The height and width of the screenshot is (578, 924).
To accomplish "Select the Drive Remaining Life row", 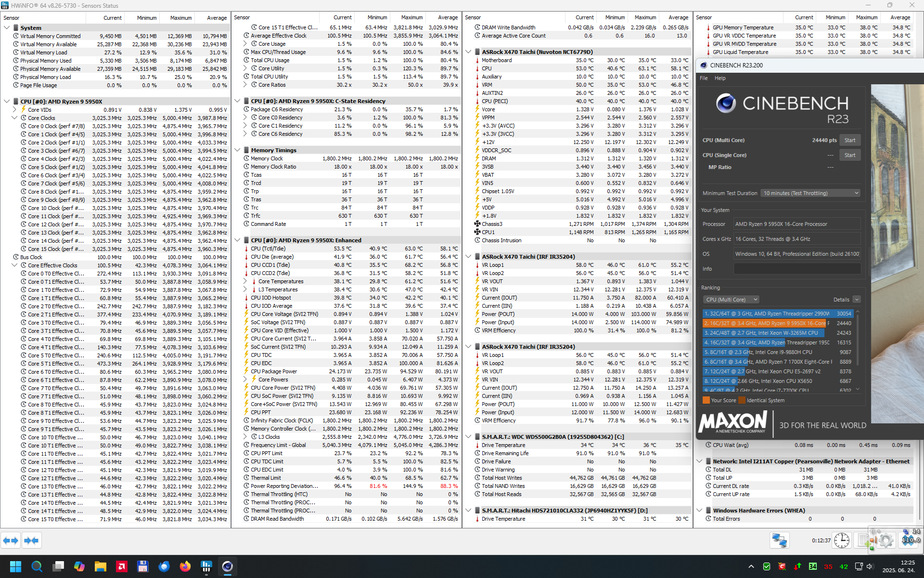I will tap(577, 453).
